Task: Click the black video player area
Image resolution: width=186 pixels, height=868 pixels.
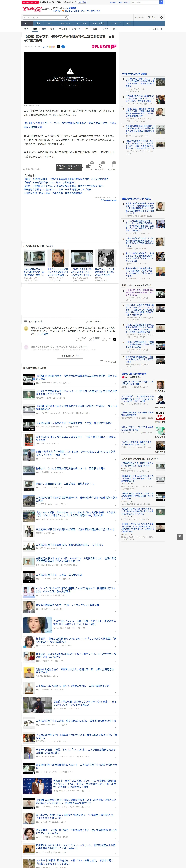Action: click(x=70, y=78)
